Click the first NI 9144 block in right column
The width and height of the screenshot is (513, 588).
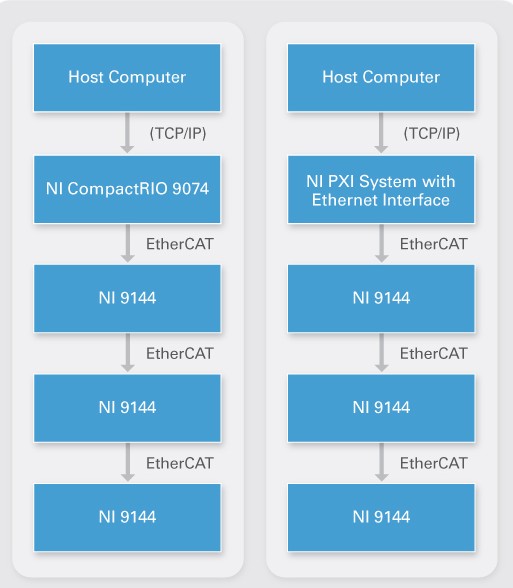pos(381,298)
